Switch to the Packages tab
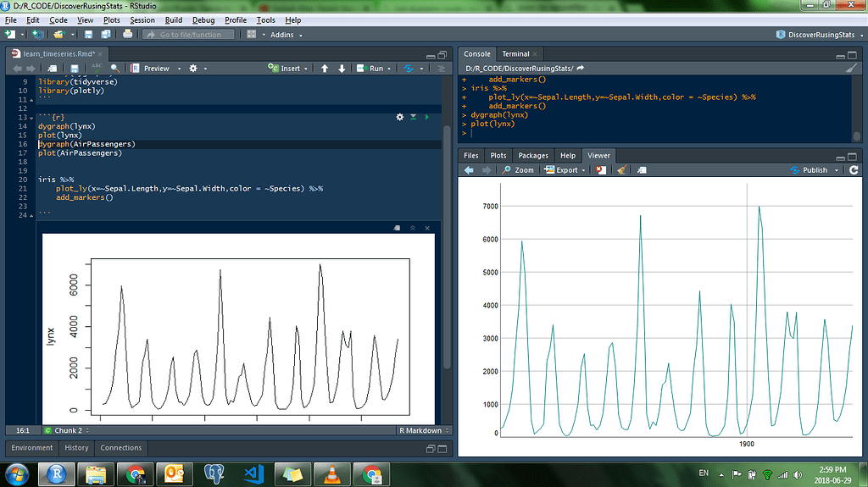The height and width of the screenshot is (487, 868). [x=533, y=156]
